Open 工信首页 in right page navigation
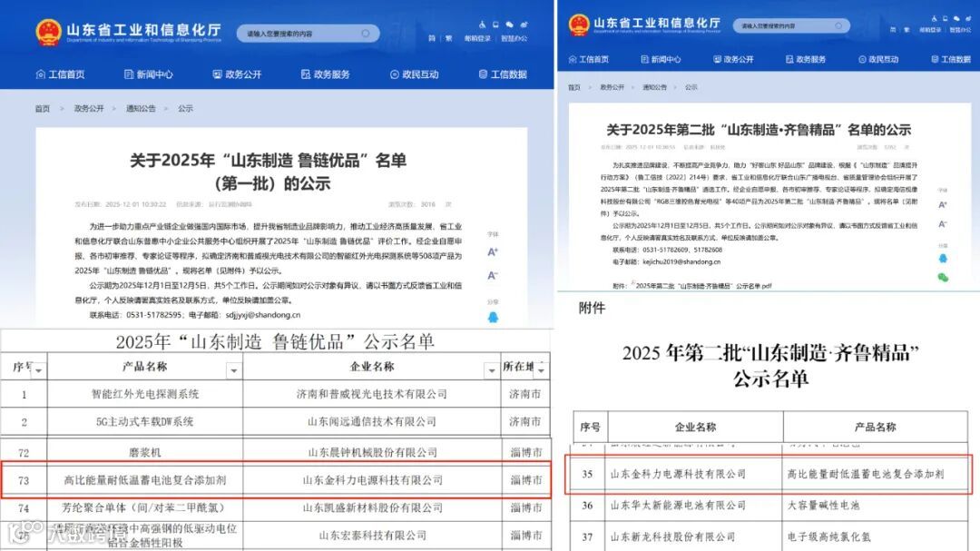Viewport: 980px width, 551px height. point(589,59)
